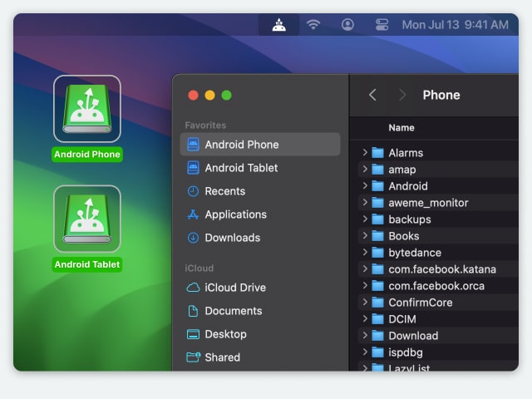Click the Applications sidebar icon
Image resolution: width=532 pixels, height=399 pixels.
(x=193, y=214)
